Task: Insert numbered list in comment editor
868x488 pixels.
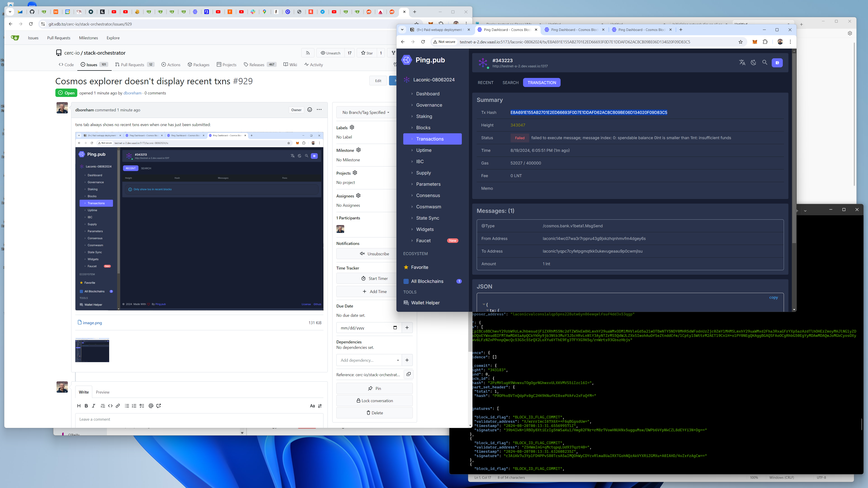Action: tap(134, 406)
